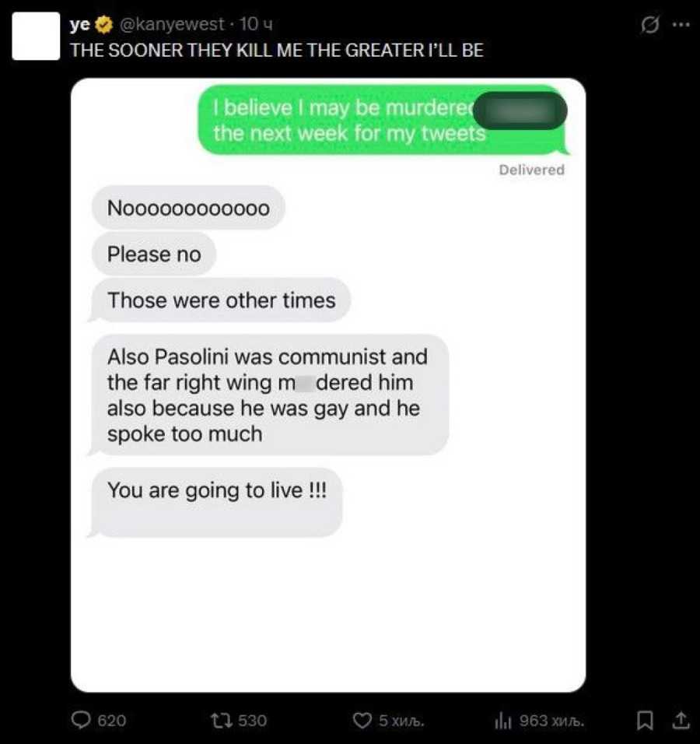Viewport: 700px width, 744px height.
Task: Click the green murdered message bubble
Action: [383, 120]
